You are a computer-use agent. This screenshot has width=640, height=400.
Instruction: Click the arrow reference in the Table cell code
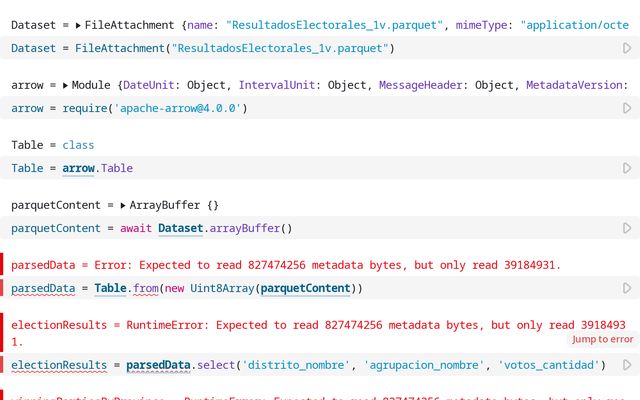[78, 168]
